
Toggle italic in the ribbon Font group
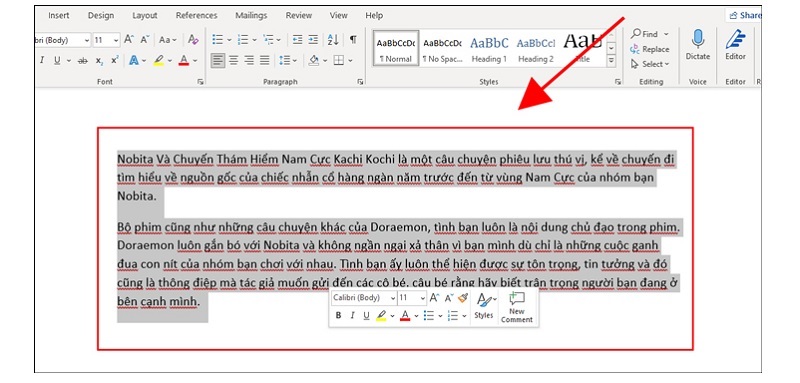42,61
